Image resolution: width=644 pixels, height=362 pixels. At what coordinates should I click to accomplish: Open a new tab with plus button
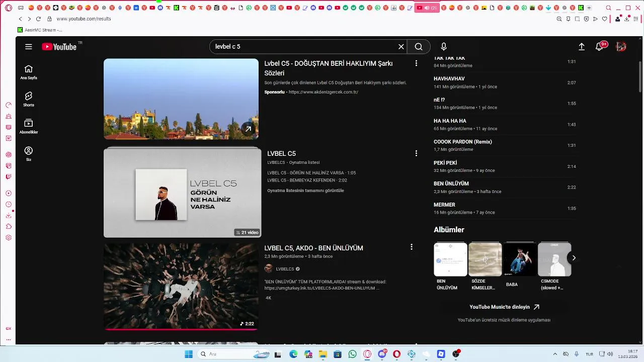pos(589,8)
